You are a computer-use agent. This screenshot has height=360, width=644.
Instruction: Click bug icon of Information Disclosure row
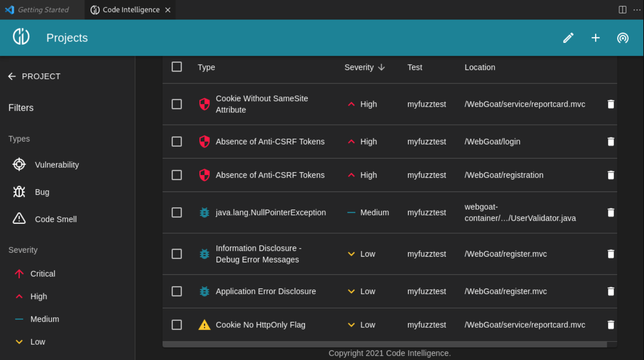pos(204,254)
